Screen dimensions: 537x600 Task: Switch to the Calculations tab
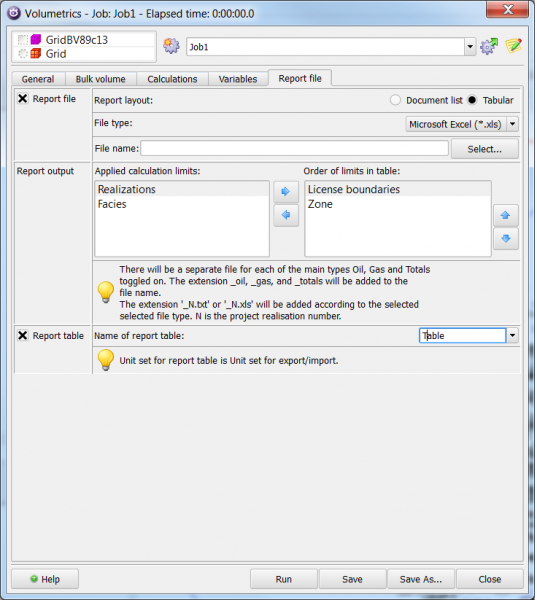(x=172, y=79)
